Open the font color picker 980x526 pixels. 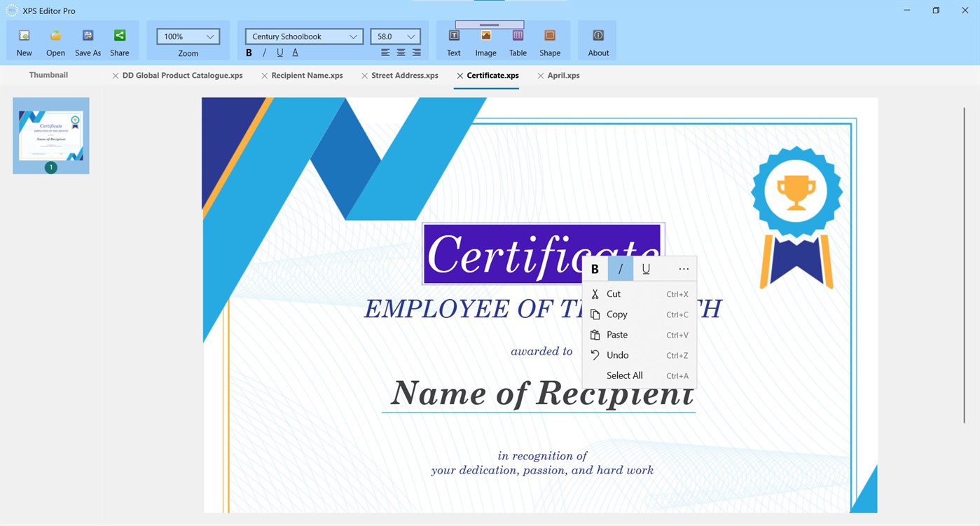coord(295,53)
